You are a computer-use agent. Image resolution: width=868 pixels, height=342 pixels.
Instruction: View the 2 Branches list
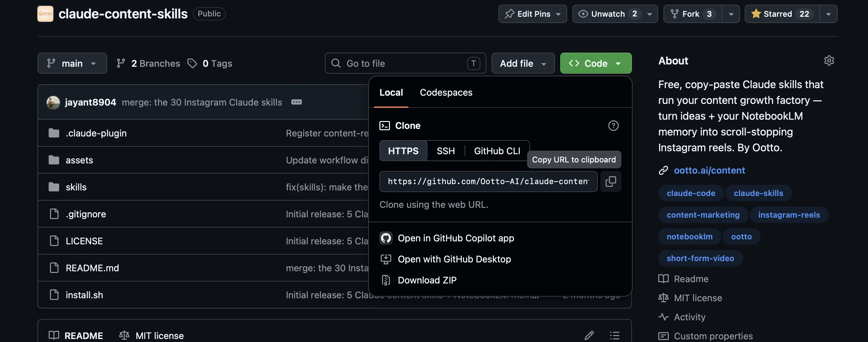[148, 63]
